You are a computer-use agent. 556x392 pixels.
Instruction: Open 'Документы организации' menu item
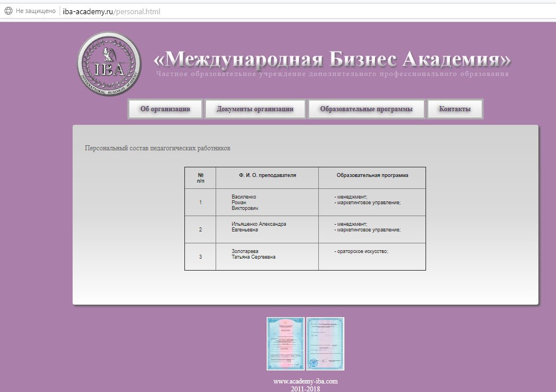[255, 109]
